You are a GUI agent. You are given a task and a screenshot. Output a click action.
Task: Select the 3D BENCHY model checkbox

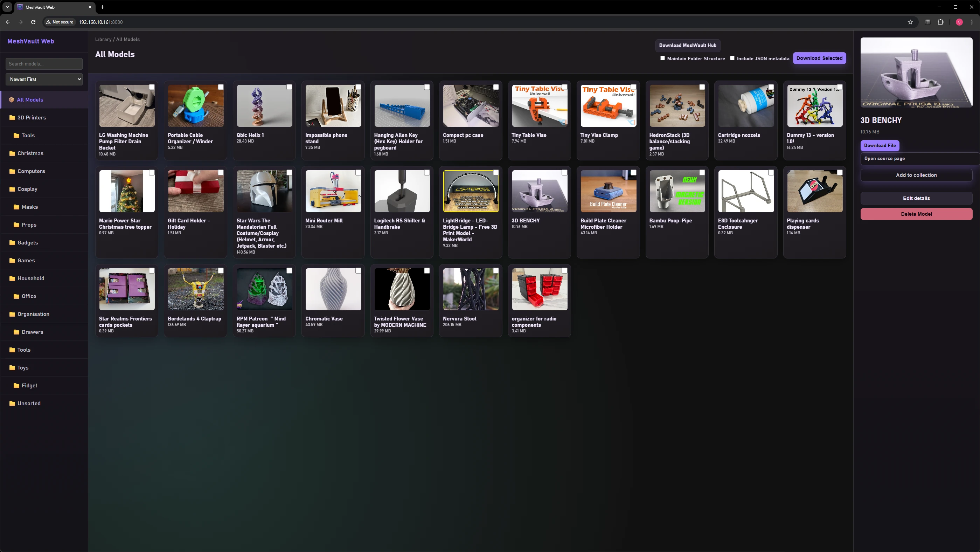tap(564, 172)
